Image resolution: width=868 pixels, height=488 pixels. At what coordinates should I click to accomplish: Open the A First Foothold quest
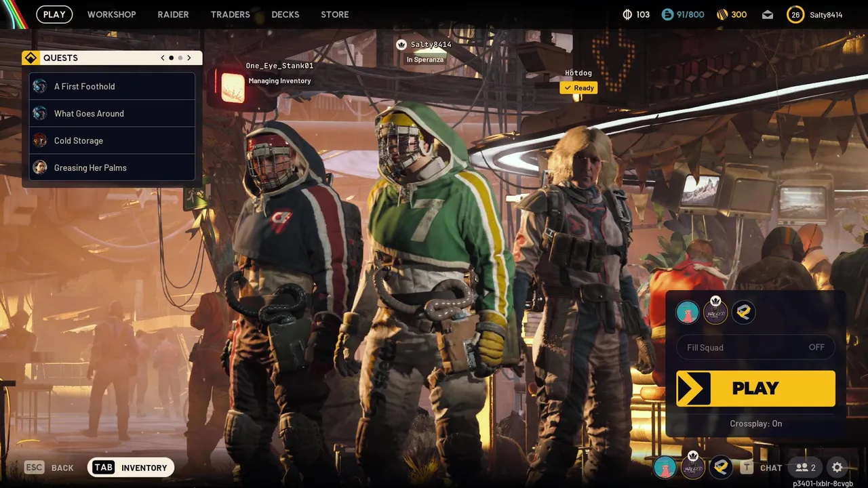coord(113,86)
